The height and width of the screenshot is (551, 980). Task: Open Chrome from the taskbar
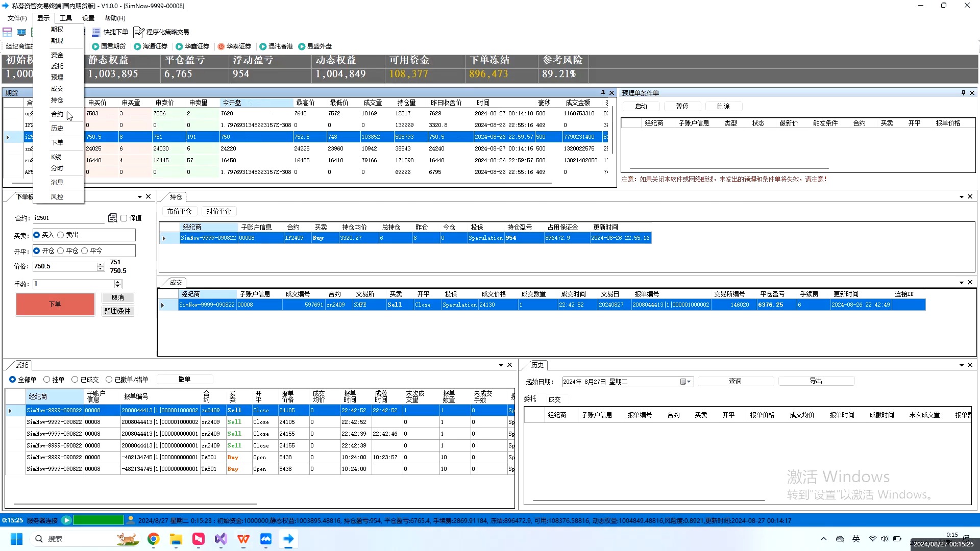(x=153, y=539)
